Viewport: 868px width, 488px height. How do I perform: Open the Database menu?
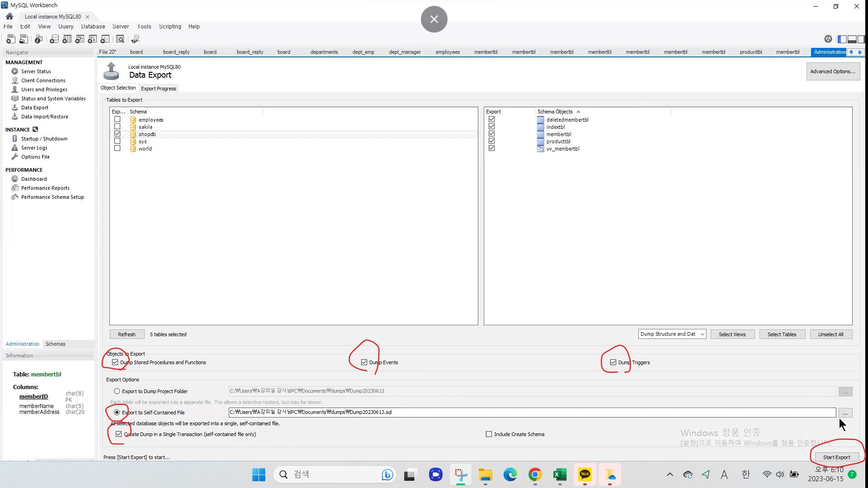[93, 27]
